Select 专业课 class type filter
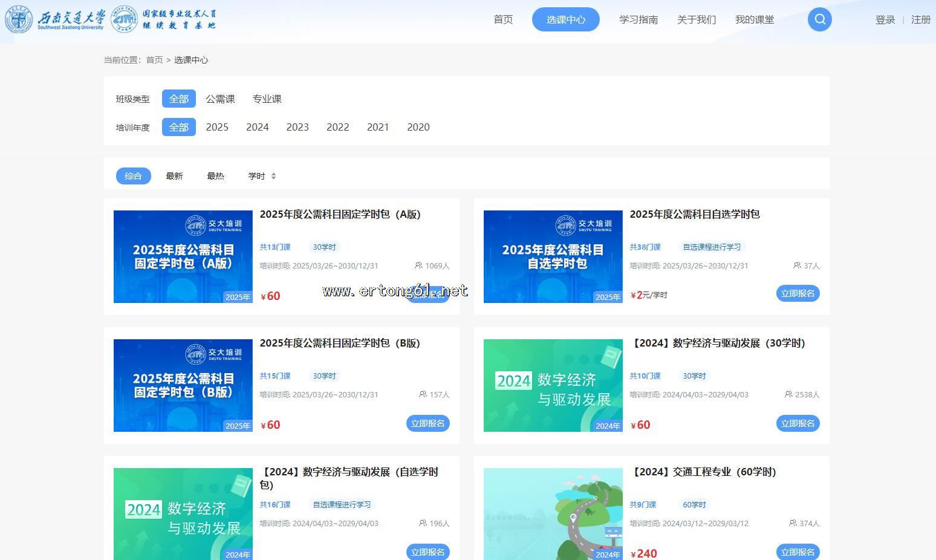 click(x=267, y=99)
